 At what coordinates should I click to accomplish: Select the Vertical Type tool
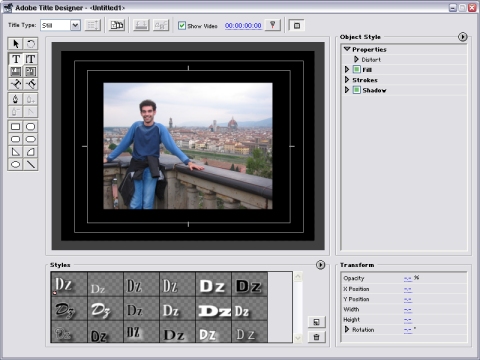click(x=30, y=59)
